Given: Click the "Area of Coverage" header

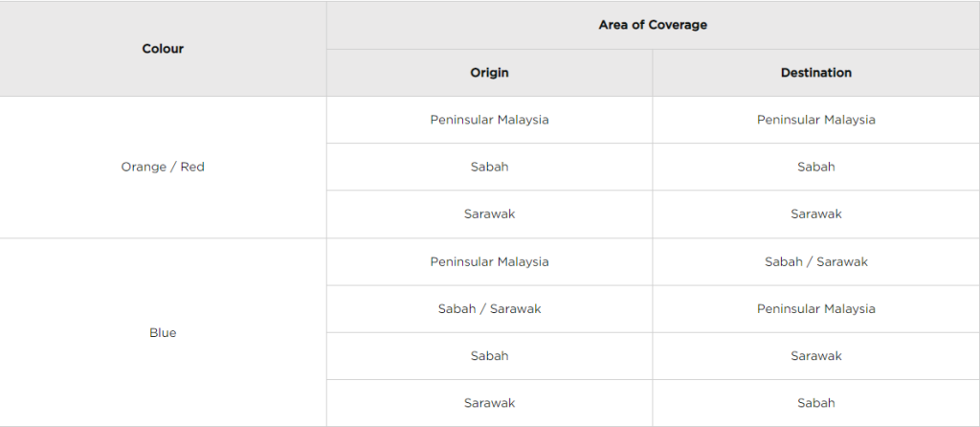Looking at the screenshot, I should pyautogui.click(x=653, y=25).
